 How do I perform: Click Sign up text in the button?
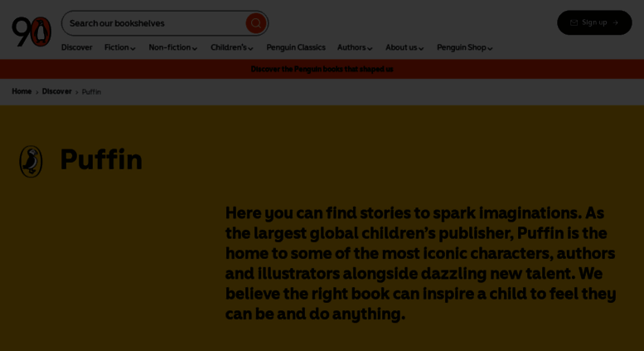coord(594,22)
